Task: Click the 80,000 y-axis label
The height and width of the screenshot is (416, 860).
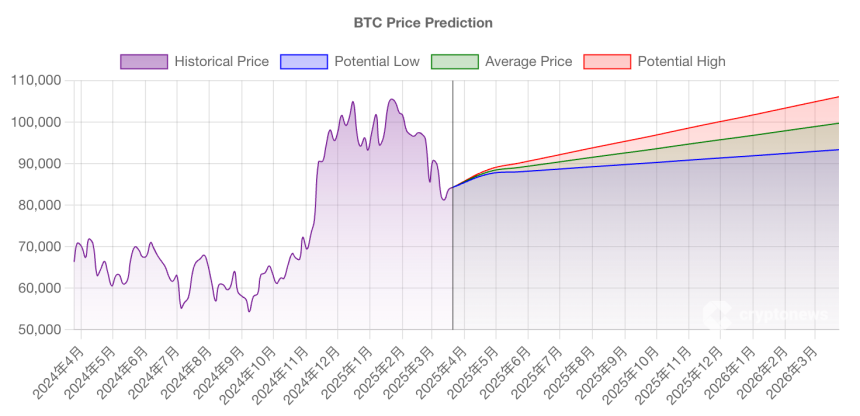Action: pos(40,205)
